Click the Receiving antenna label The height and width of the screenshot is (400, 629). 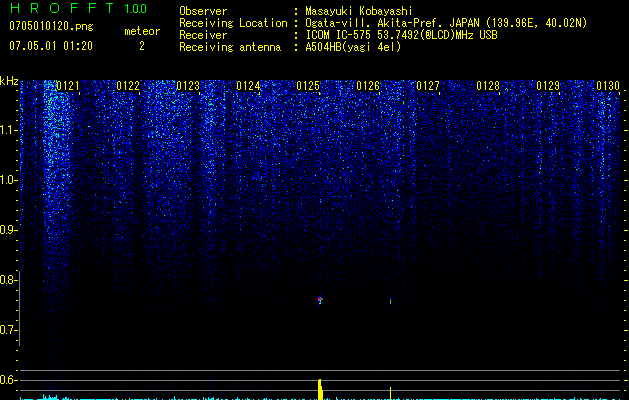point(230,47)
